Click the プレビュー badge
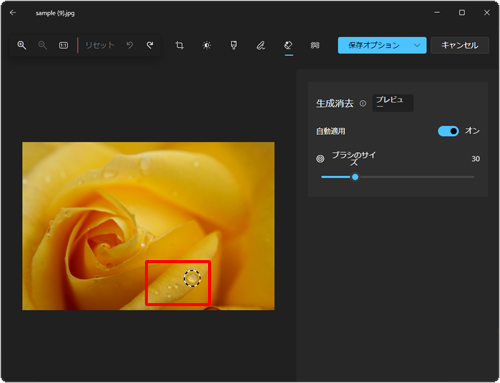 [393, 103]
